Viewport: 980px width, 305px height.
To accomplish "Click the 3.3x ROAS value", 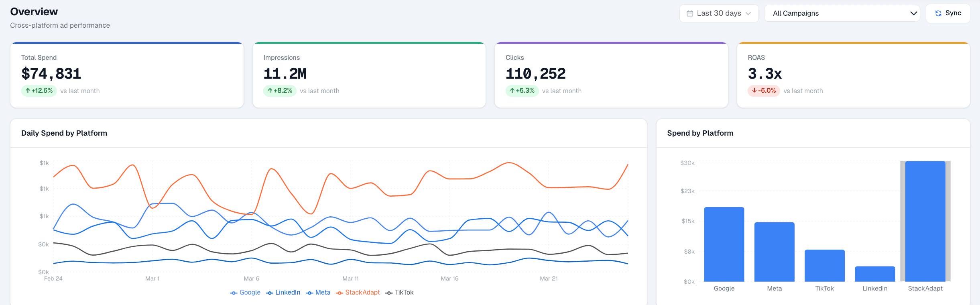I will click(765, 74).
